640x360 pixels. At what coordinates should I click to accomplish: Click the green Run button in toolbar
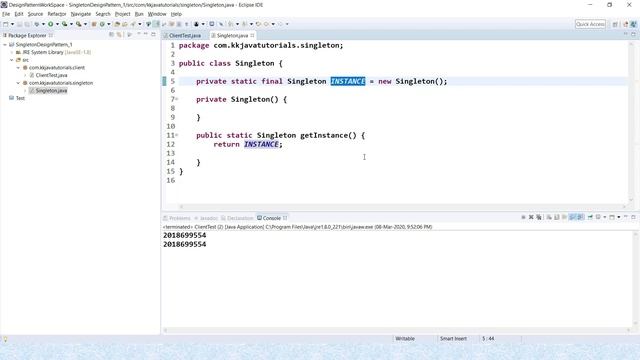coord(50,24)
